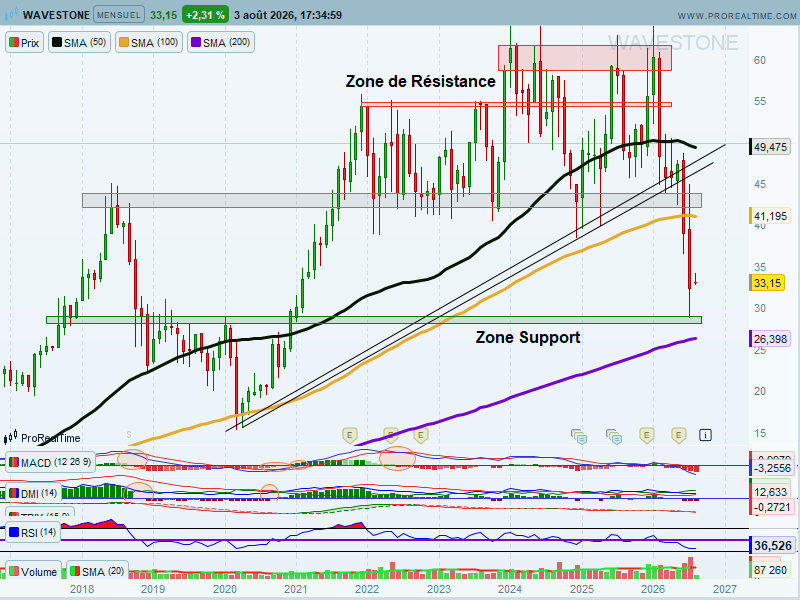Select the 87 260 volume value label
This screenshot has height=600, width=800.
coord(769,570)
